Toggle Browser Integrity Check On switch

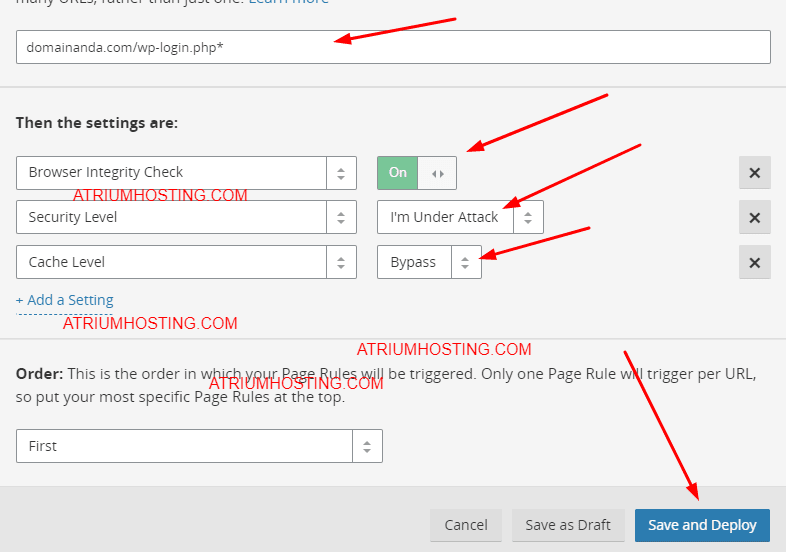[398, 173]
